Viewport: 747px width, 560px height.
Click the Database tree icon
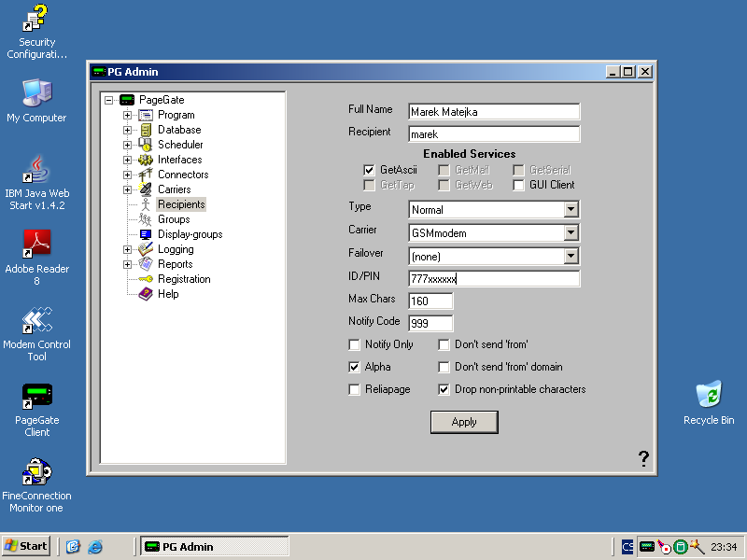tap(146, 130)
